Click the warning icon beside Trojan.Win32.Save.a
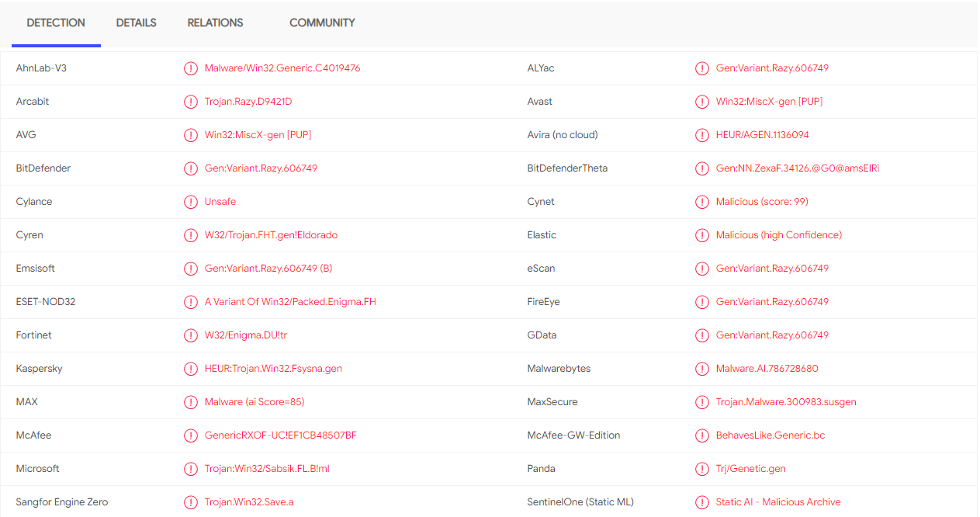 [x=191, y=502]
